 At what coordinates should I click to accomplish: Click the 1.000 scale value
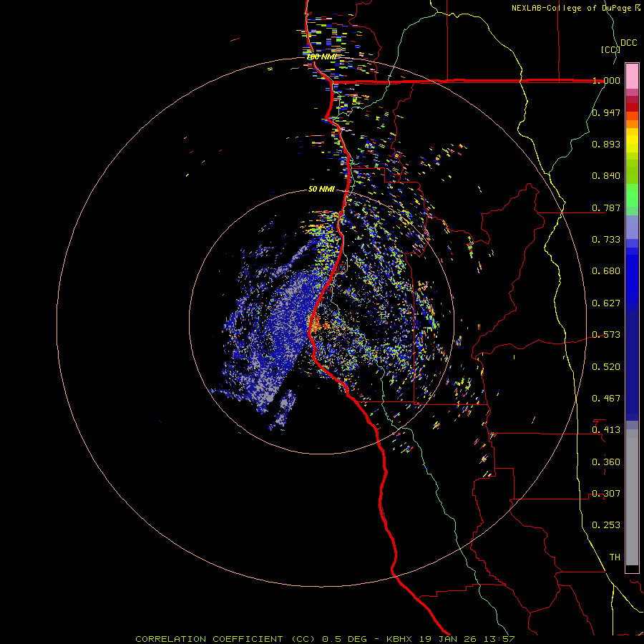606,80
